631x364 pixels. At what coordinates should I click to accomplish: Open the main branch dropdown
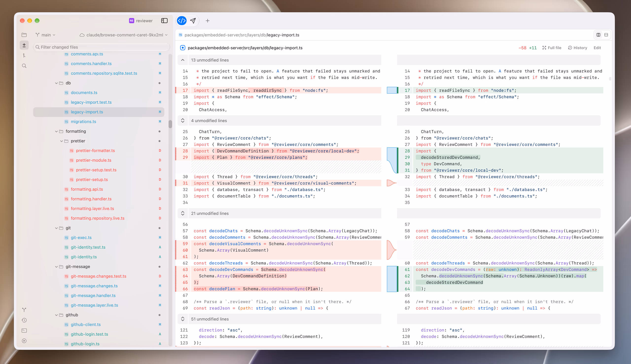[x=46, y=35]
